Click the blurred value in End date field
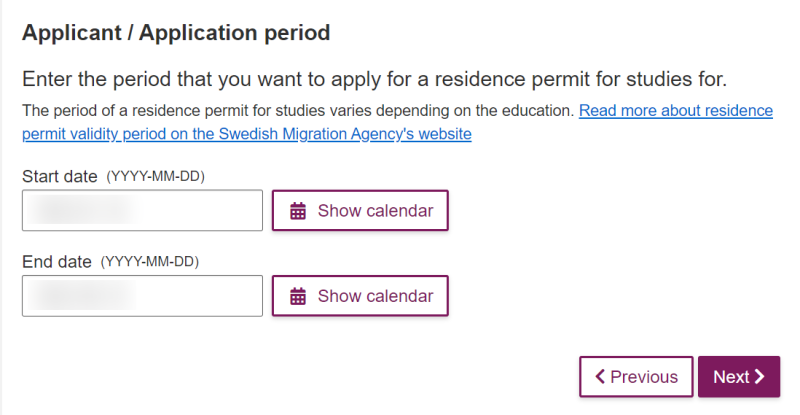This screenshot has height=415, width=800. [82, 296]
